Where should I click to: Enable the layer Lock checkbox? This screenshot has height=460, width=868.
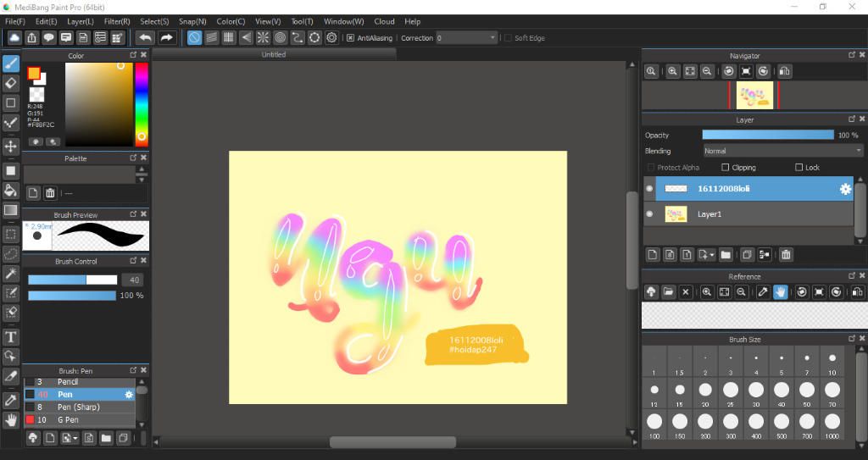pos(798,167)
